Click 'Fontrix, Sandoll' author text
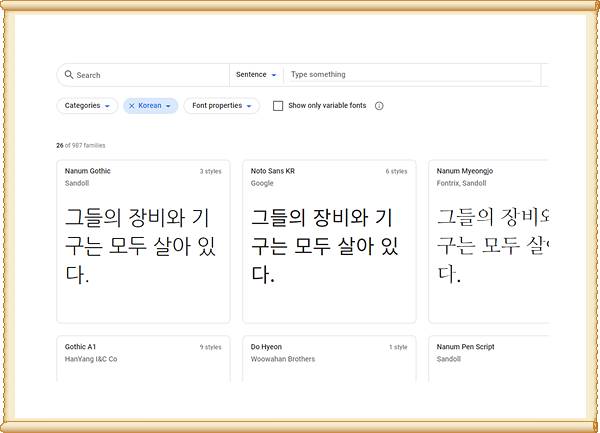The width and height of the screenshot is (600, 433). [461, 183]
